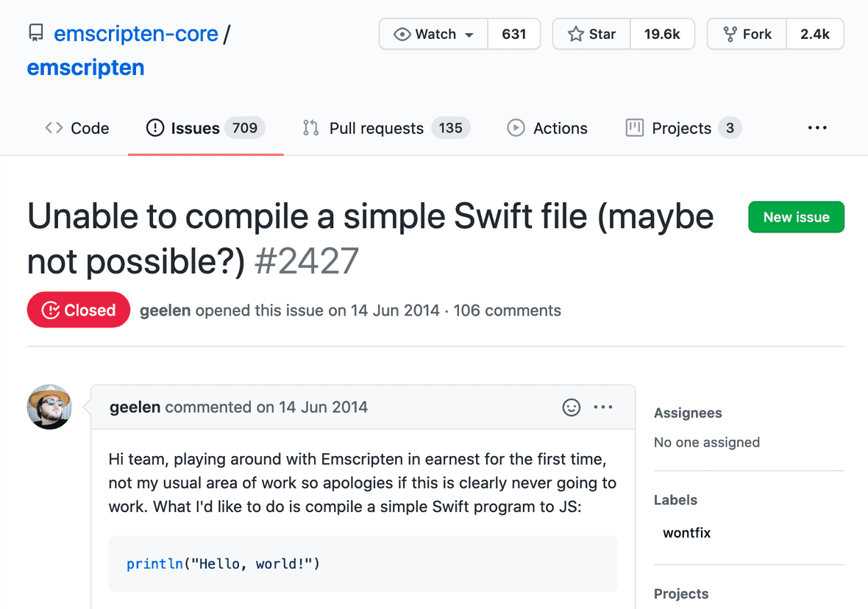Open the smiley reaction picker on geelen's comment
This screenshot has height=609, width=868.
tap(572, 407)
